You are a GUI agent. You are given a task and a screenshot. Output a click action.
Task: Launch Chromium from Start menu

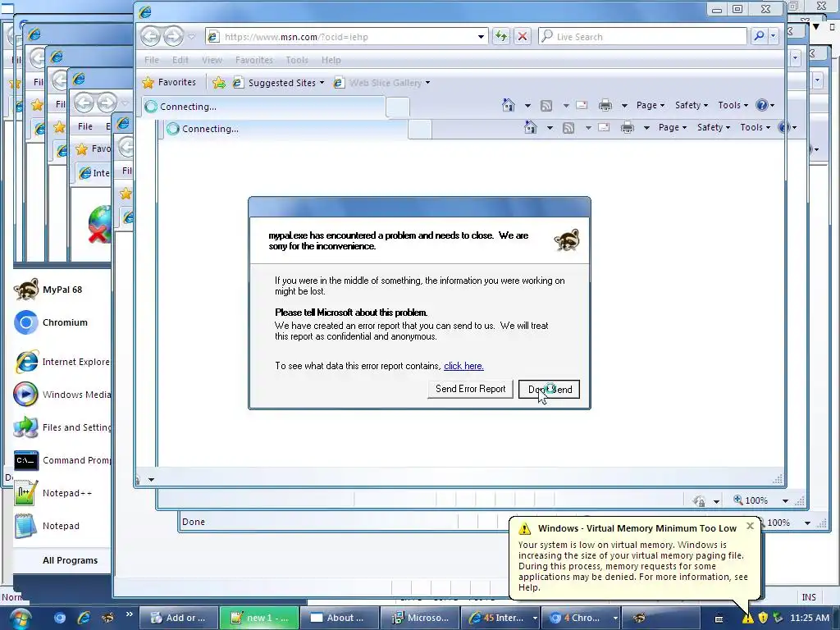coord(62,322)
